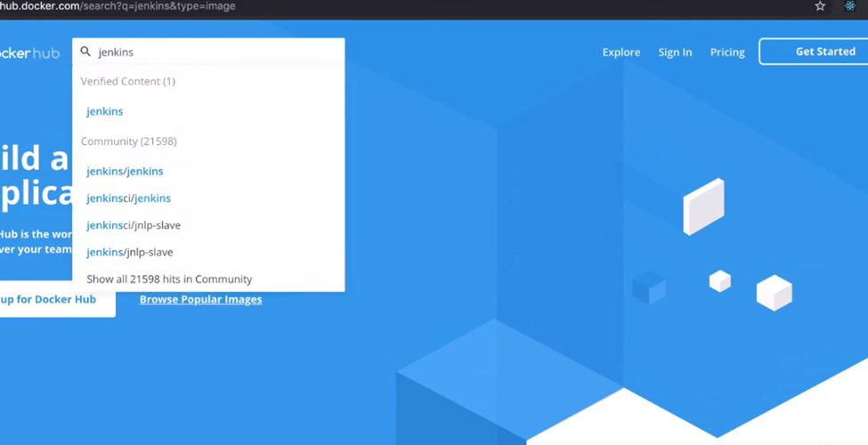
Task: Click Browse Popular Images link
Action: (x=201, y=299)
